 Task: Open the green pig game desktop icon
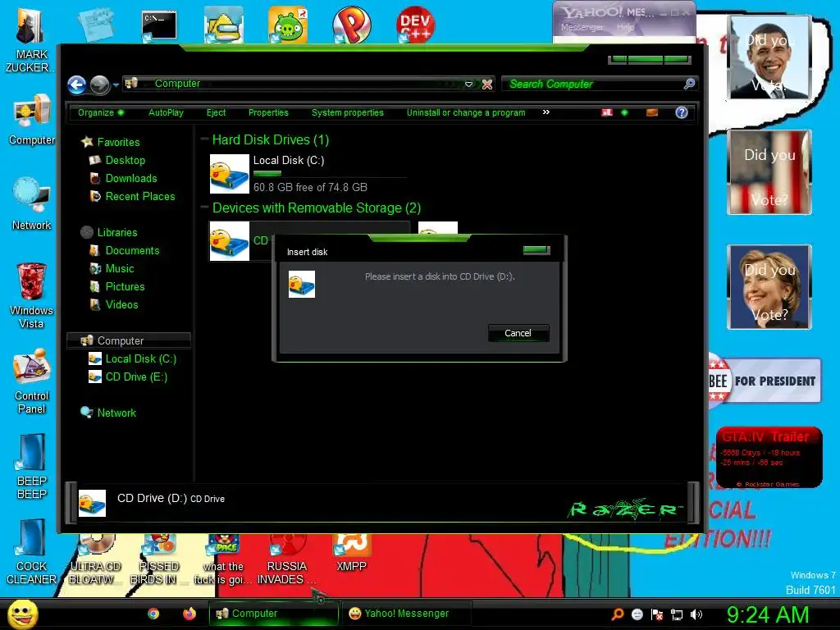pos(288,25)
